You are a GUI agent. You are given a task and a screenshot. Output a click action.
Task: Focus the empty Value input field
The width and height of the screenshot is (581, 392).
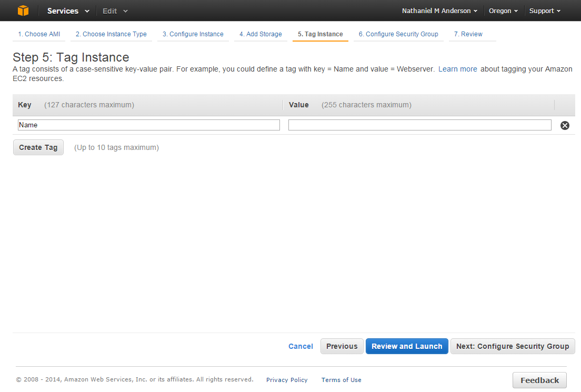pos(420,125)
